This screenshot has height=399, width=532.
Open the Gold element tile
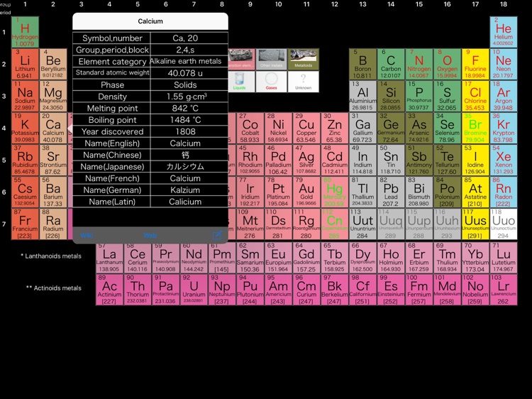tap(306, 192)
